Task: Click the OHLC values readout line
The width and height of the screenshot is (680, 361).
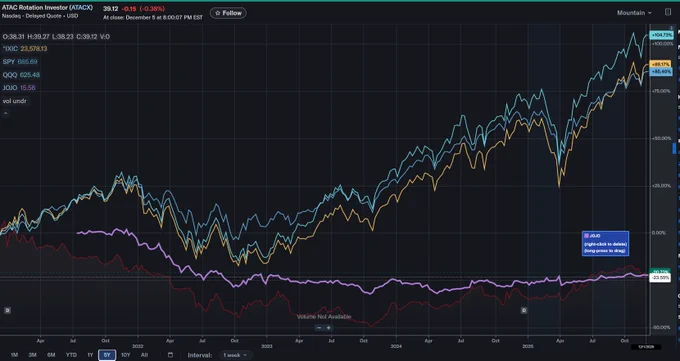Action: [x=56, y=36]
